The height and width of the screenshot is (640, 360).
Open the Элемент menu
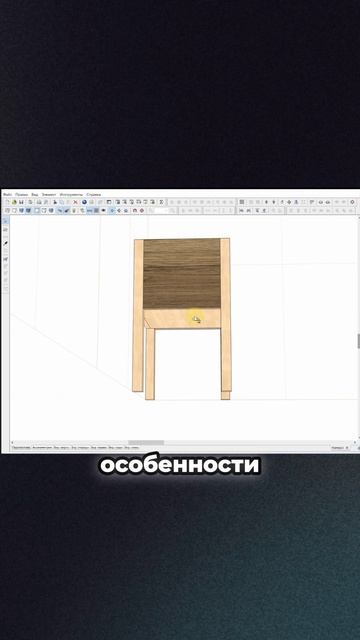click(x=49, y=195)
